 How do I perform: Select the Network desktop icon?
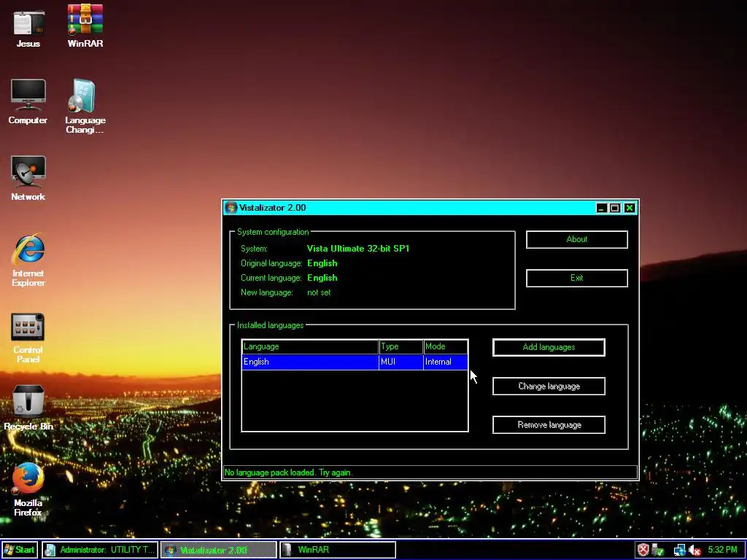pyautogui.click(x=28, y=178)
